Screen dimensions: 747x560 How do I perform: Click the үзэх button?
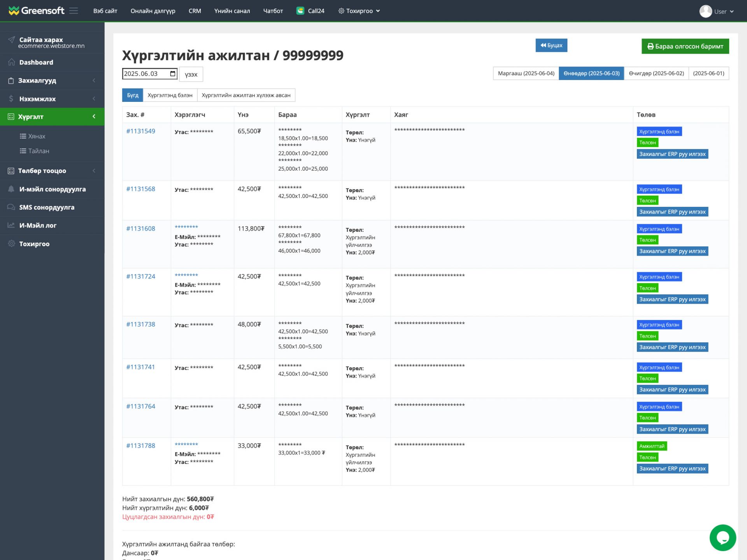coord(191,74)
